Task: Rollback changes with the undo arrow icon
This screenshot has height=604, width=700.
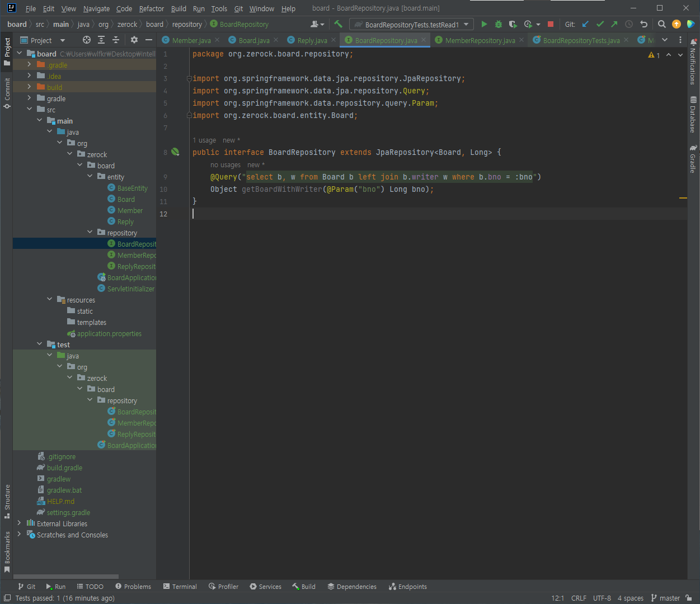Action: (x=643, y=24)
